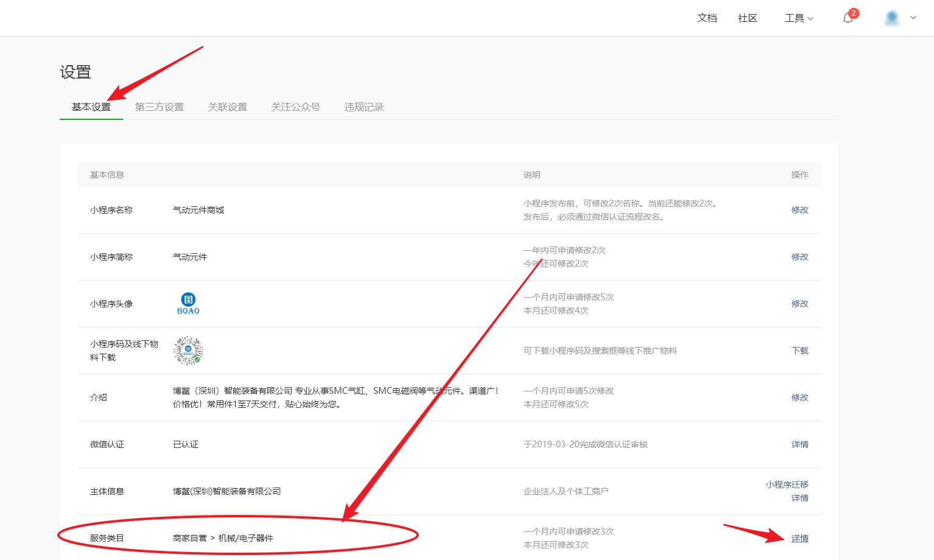934x560 pixels.
Task: Switch to the 第三方设置 tab
Action: click(160, 107)
